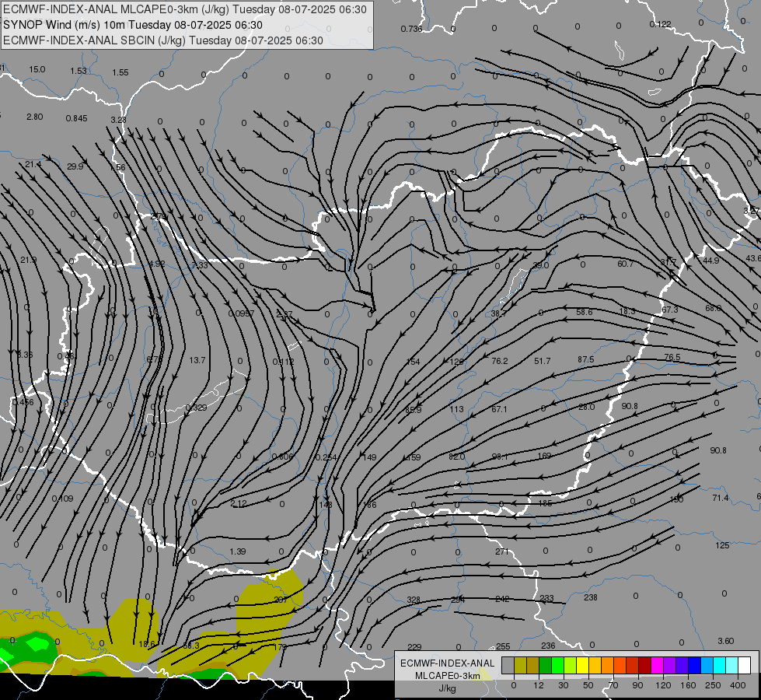761x700 pixels.
Task: Click the map value 159
Action: (x=414, y=457)
